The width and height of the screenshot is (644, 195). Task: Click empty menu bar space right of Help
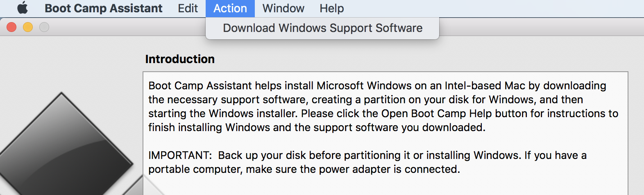coord(492,8)
